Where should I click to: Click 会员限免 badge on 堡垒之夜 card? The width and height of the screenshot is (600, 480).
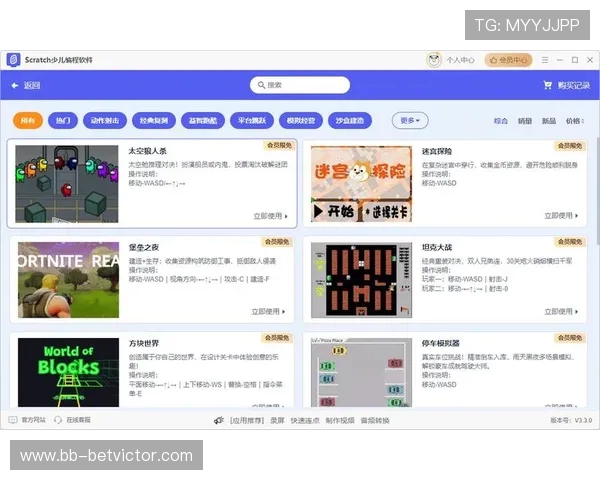pos(277,242)
